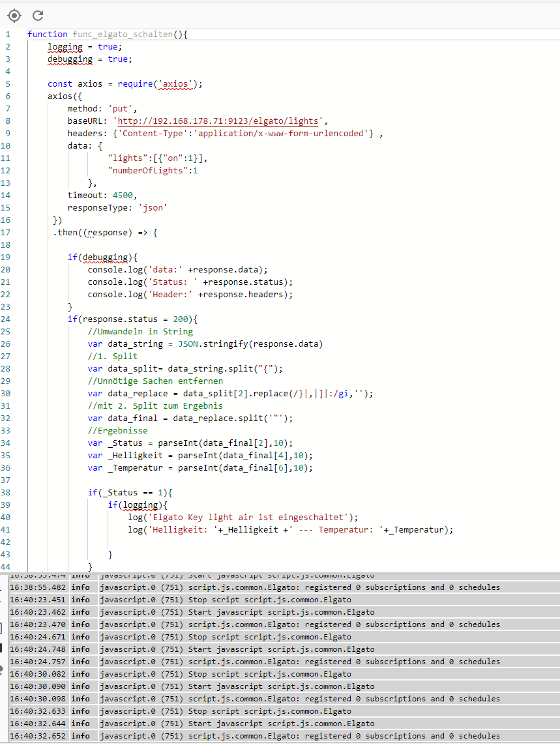Image resolution: width=560 pixels, height=747 pixels.
Task: Click the 'application/x-www-form-urlencoded' string
Action: click(x=281, y=134)
